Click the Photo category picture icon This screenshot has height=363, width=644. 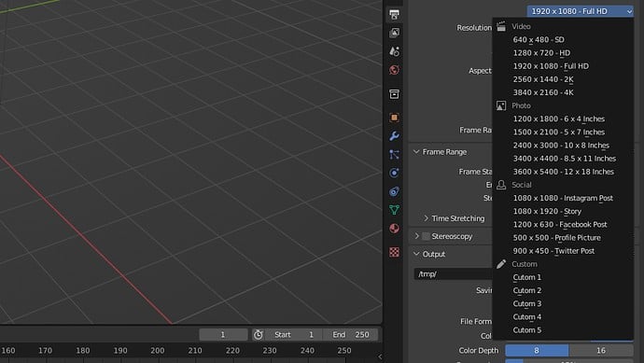(x=501, y=105)
